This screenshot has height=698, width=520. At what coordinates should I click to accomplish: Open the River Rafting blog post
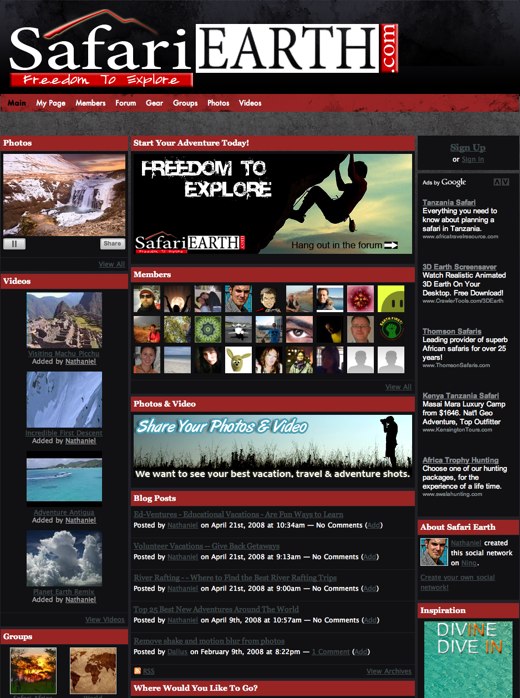pos(235,577)
